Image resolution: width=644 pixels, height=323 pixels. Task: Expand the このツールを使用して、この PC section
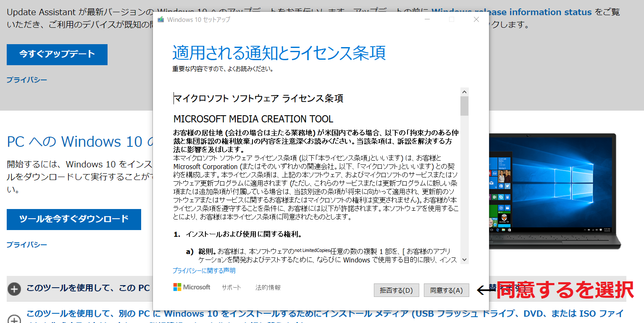[14, 289]
